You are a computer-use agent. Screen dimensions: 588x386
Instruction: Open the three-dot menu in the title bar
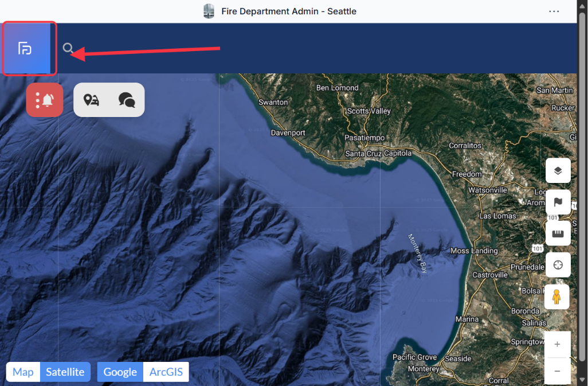(x=554, y=11)
